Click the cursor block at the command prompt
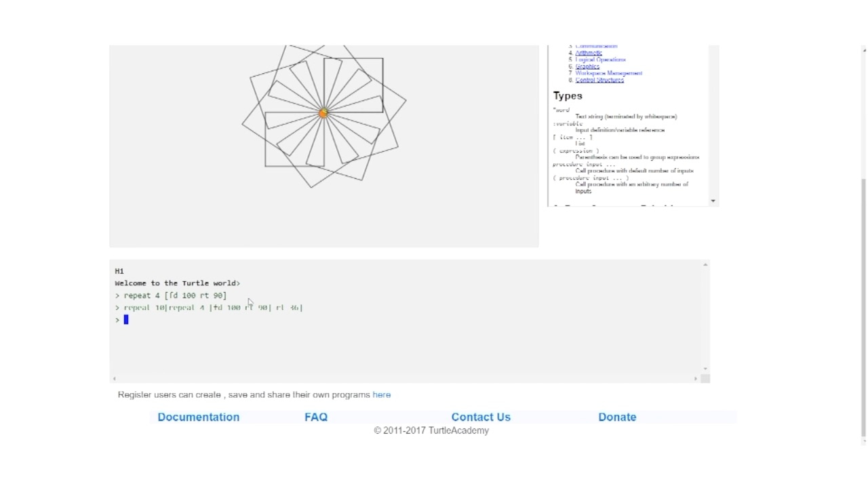The height and width of the screenshot is (488, 868). click(126, 319)
